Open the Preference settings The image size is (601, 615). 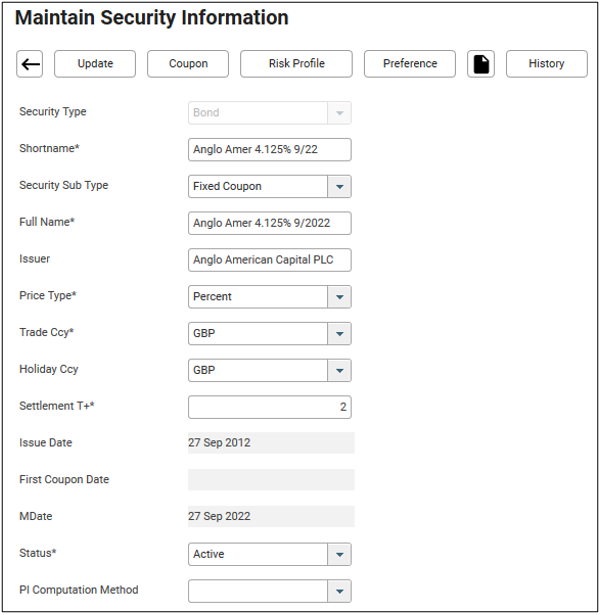[410, 64]
